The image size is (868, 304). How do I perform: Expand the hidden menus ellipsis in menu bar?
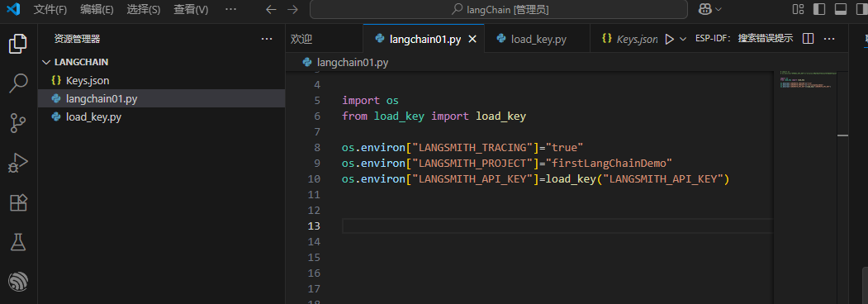point(231,9)
